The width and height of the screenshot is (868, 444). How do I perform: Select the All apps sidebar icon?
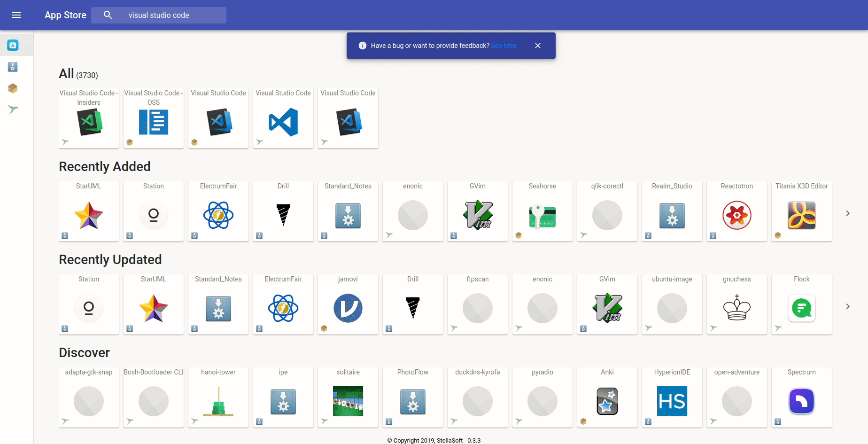(13, 46)
